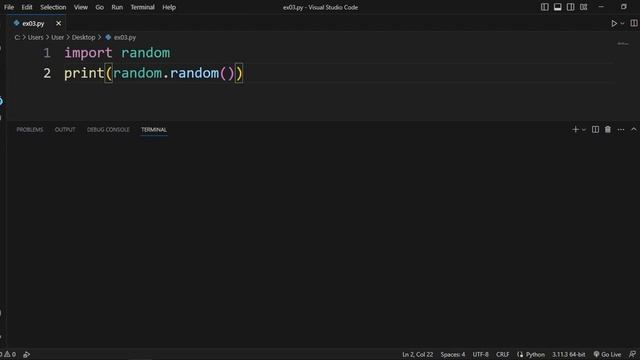Switch to the Debug Console tab

(x=108, y=130)
